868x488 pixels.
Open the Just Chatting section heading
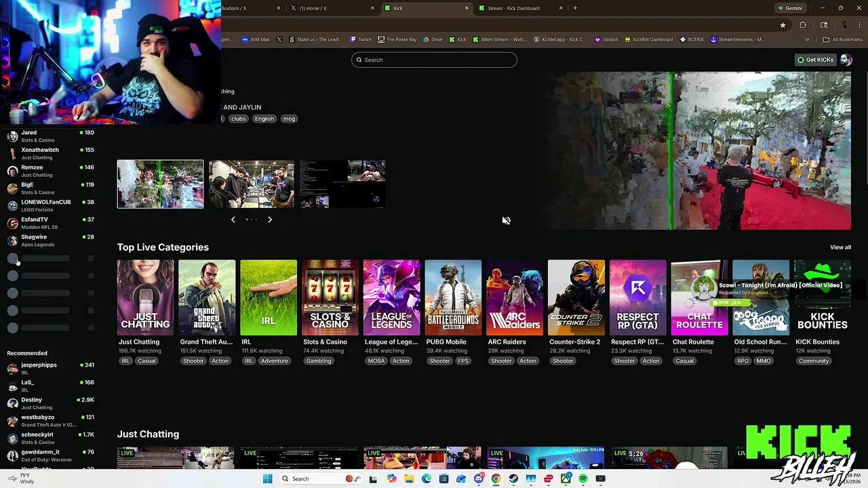click(x=148, y=434)
